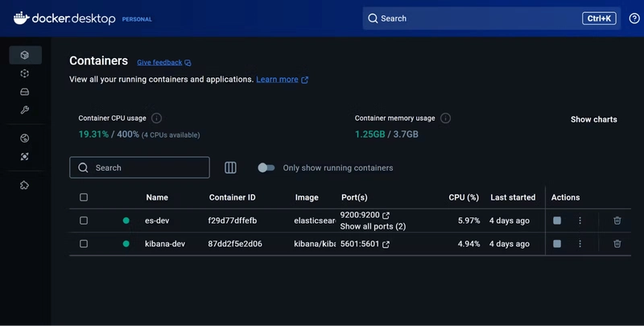The image size is (644, 326).
Task: Open the Extensions puzzle icon in sidebar
Action: (25, 185)
